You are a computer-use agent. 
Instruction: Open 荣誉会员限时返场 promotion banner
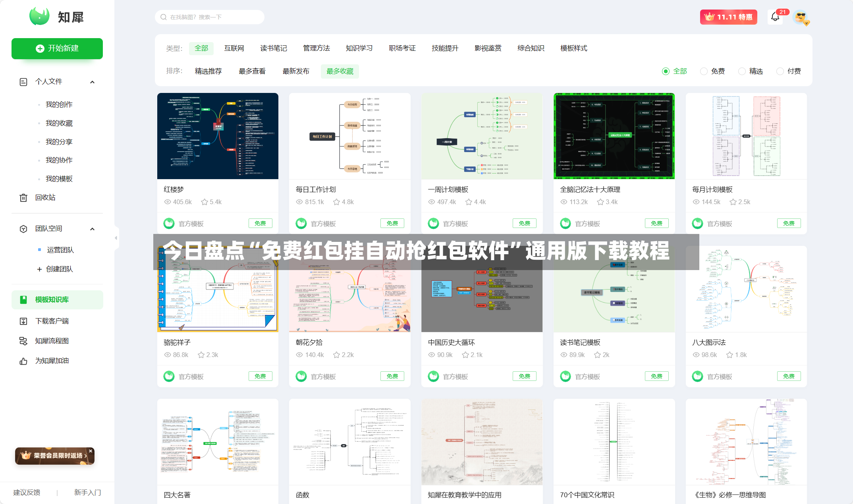click(x=54, y=456)
